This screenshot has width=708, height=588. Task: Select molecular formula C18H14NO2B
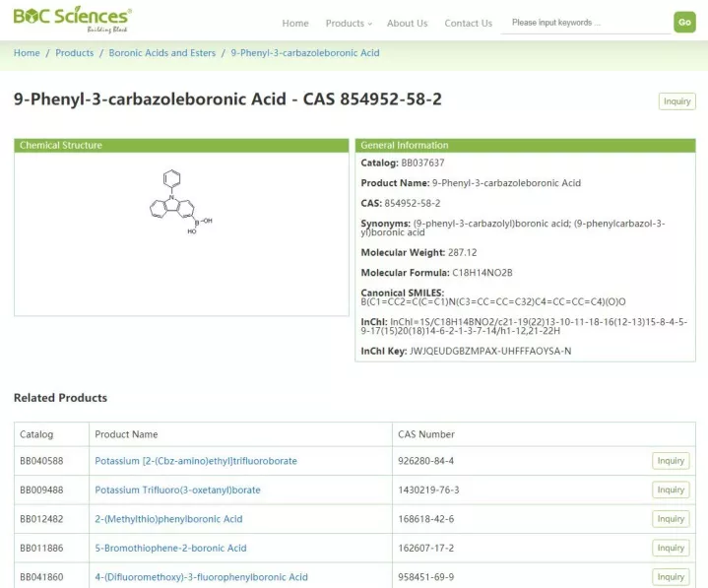(483, 272)
